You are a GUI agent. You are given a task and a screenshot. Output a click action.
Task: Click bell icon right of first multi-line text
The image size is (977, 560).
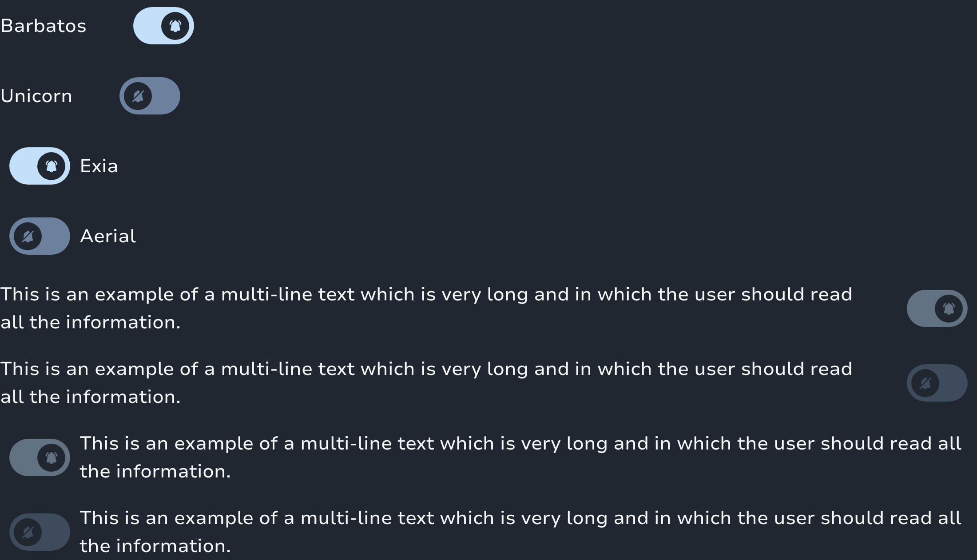[x=949, y=309]
